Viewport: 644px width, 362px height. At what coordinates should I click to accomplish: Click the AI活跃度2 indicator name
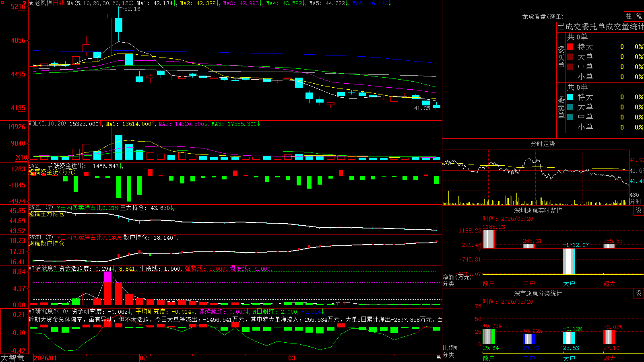(x=43, y=268)
